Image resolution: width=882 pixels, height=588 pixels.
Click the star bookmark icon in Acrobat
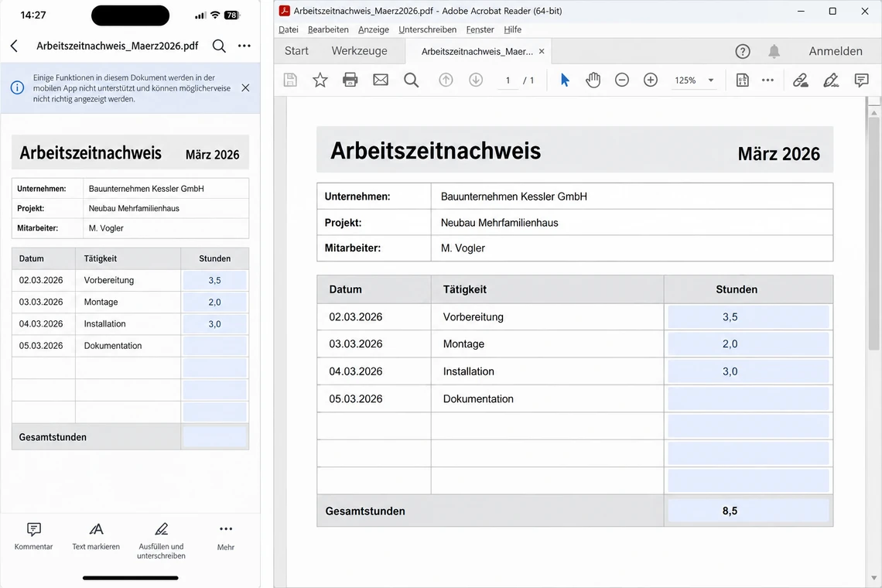(x=320, y=80)
